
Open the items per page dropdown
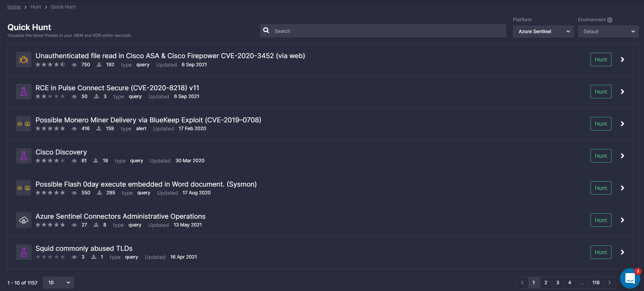[58, 283]
